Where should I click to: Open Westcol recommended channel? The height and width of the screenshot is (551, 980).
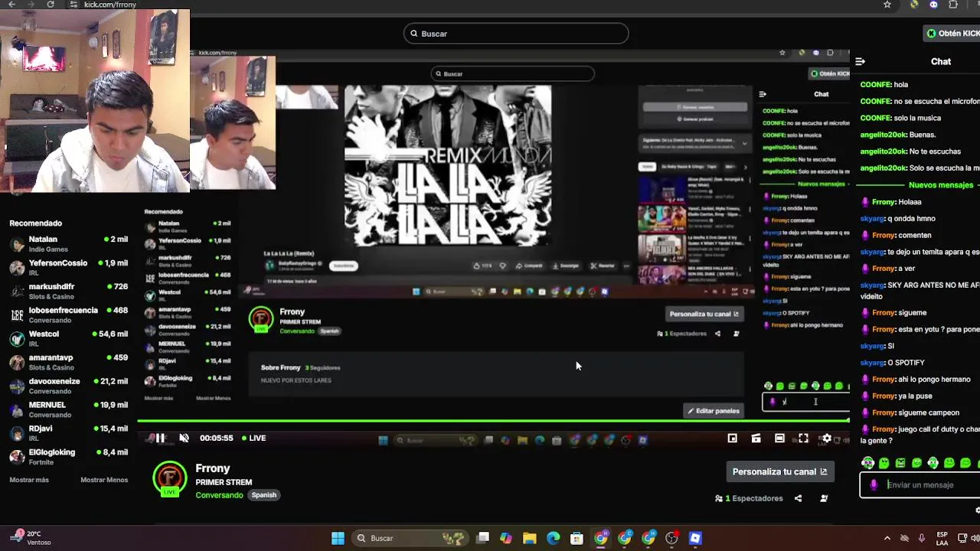pyautogui.click(x=69, y=339)
